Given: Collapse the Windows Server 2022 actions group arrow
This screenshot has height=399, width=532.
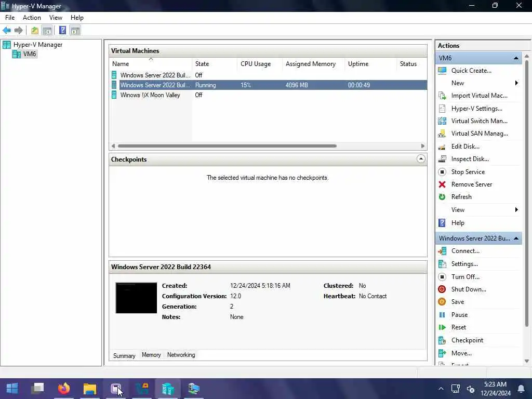Looking at the screenshot, I should tap(516, 238).
